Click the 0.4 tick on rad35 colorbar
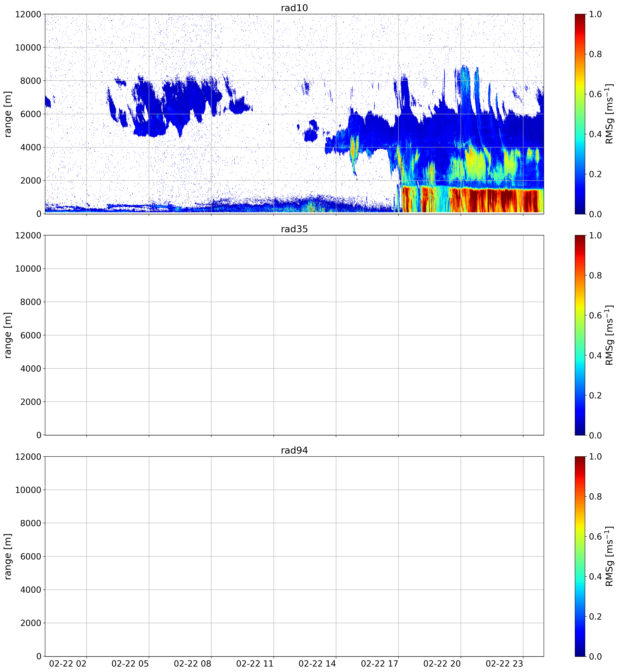Viewport: 619px width, 672px height. point(595,355)
